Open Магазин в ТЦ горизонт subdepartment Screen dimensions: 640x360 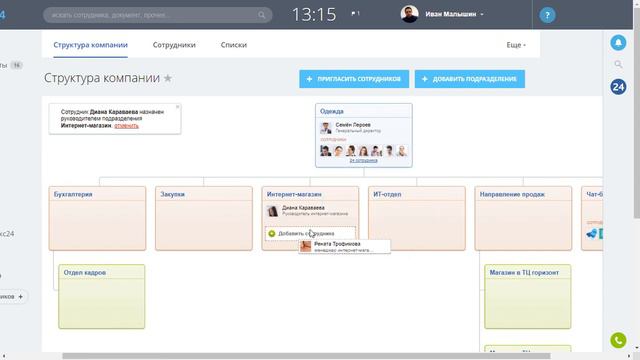click(524, 272)
